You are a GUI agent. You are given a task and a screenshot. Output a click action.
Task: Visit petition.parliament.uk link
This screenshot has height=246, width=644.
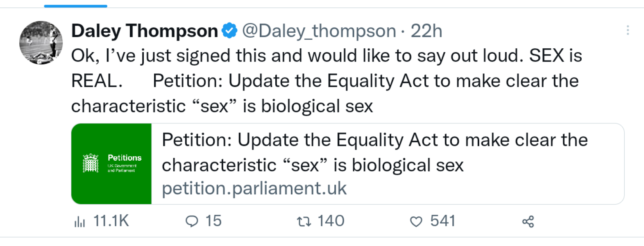[x=254, y=189]
